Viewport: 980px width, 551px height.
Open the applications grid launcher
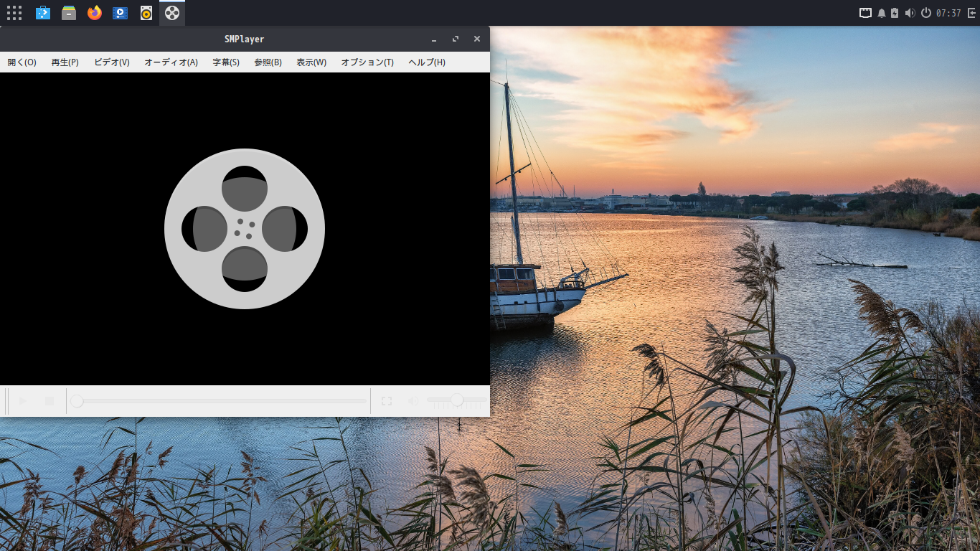14,13
